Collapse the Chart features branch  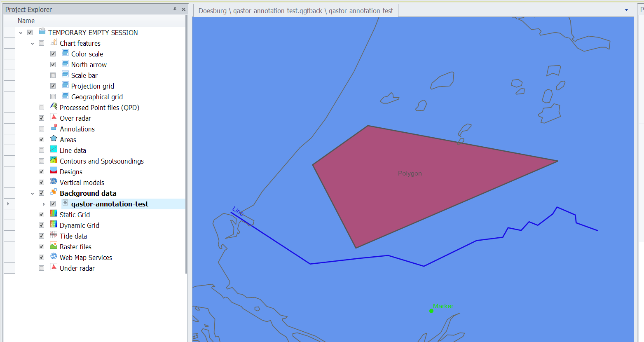(x=32, y=43)
